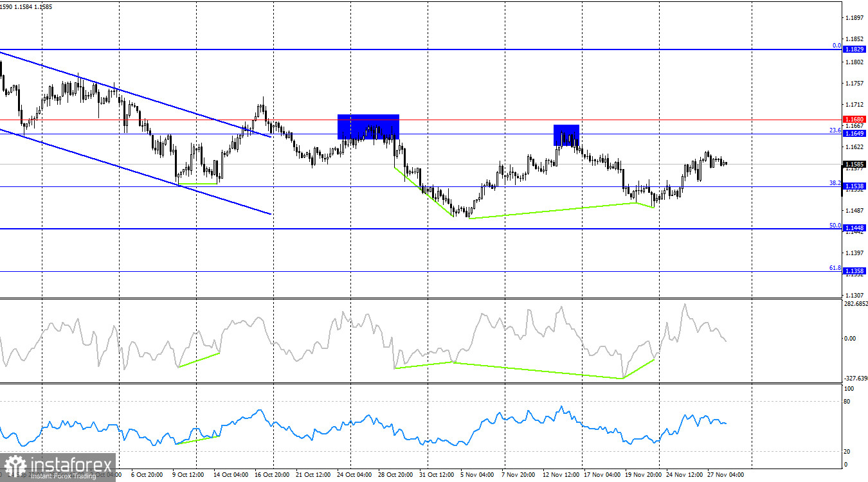Click the InstaForex logo icon bottom left

16,464
